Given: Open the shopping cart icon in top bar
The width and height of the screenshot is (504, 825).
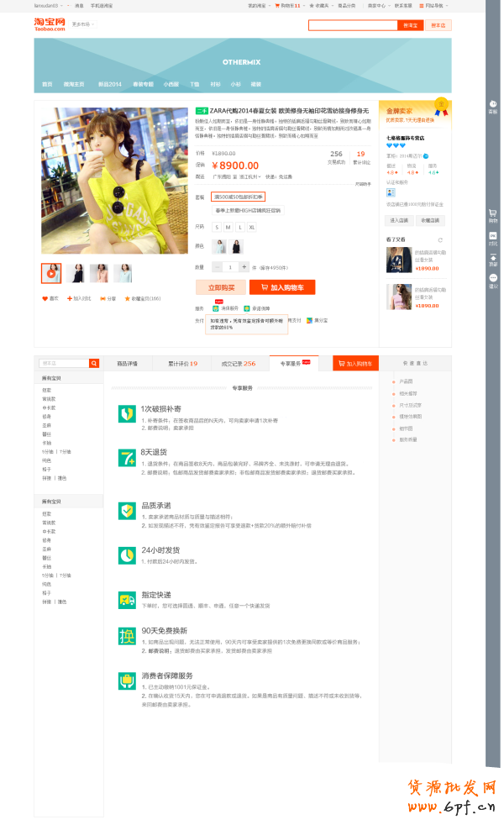Looking at the screenshot, I should 277,6.
